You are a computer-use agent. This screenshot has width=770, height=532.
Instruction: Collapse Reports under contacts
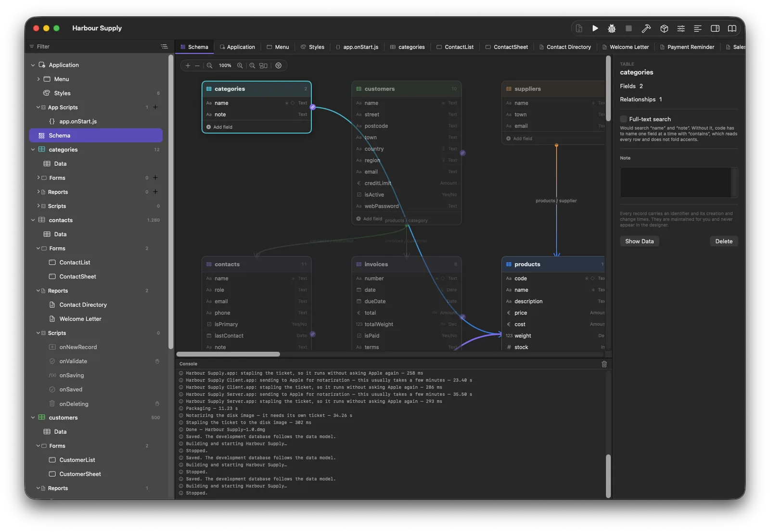38,291
